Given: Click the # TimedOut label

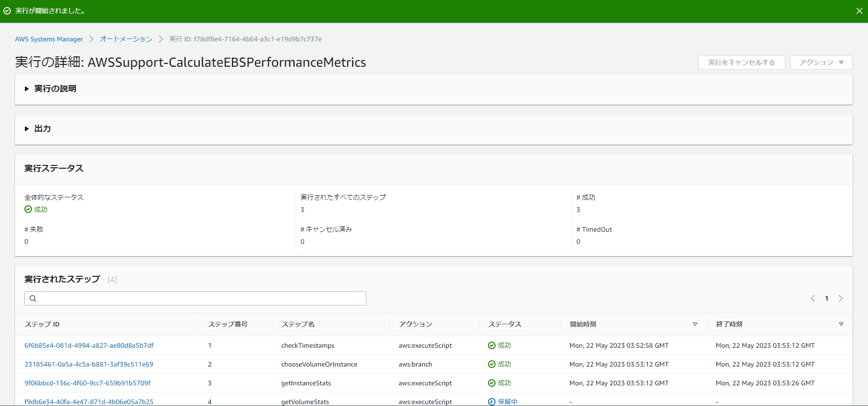Looking at the screenshot, I should tap(594, 229).
